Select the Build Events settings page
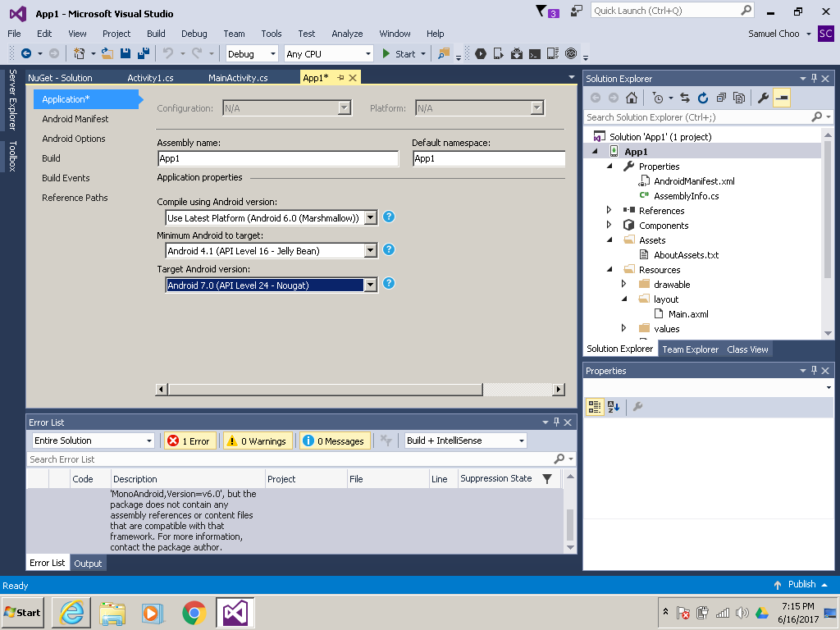The height and width of the screenshot is (630, 840). (x=66, y=178)
